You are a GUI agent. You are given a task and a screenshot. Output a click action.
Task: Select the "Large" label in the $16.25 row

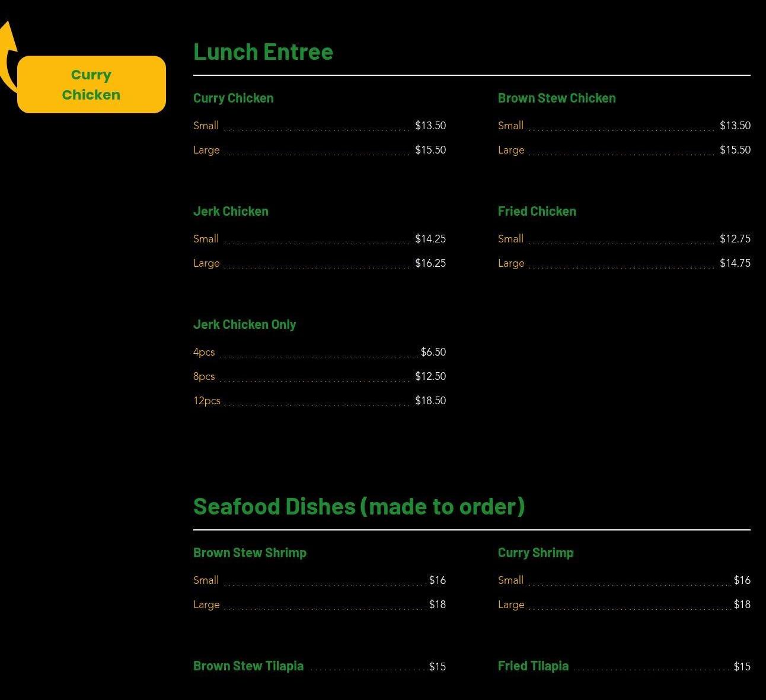pos(206,263)
